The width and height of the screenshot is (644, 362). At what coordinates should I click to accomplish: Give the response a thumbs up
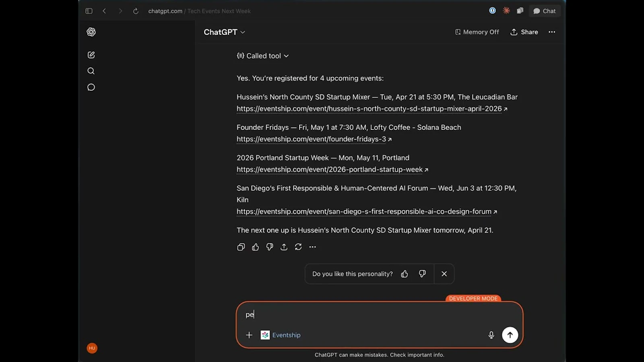point(255,247)
